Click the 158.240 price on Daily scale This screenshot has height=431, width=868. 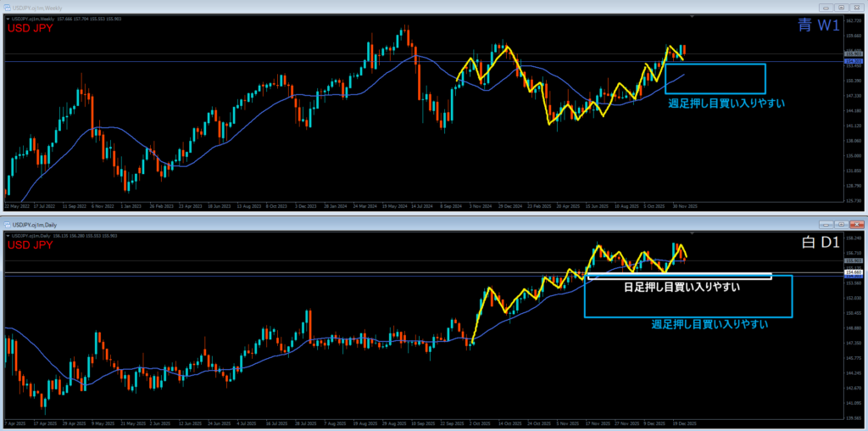[854, 238]
